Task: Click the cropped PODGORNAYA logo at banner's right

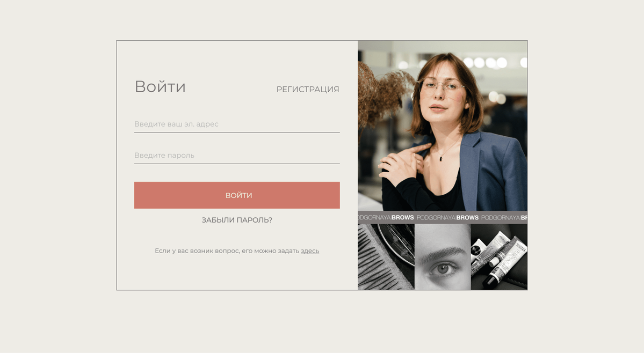Action: (x=504, y=218)
